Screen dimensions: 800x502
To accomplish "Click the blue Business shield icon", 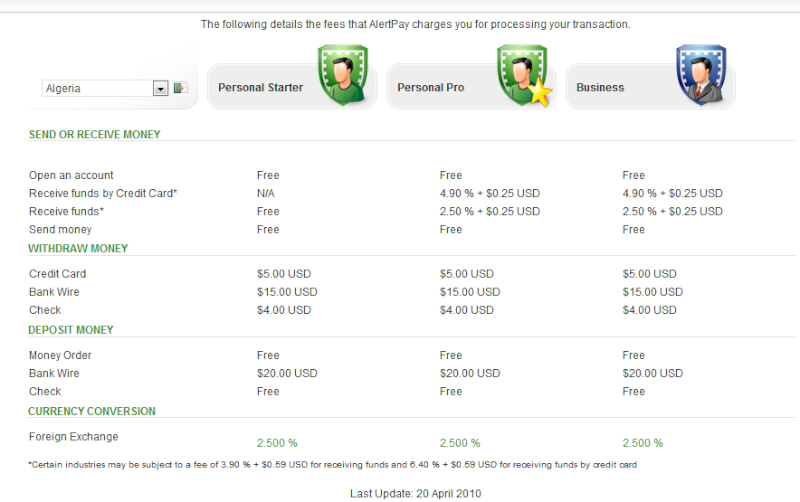I will tap(702, 74).
